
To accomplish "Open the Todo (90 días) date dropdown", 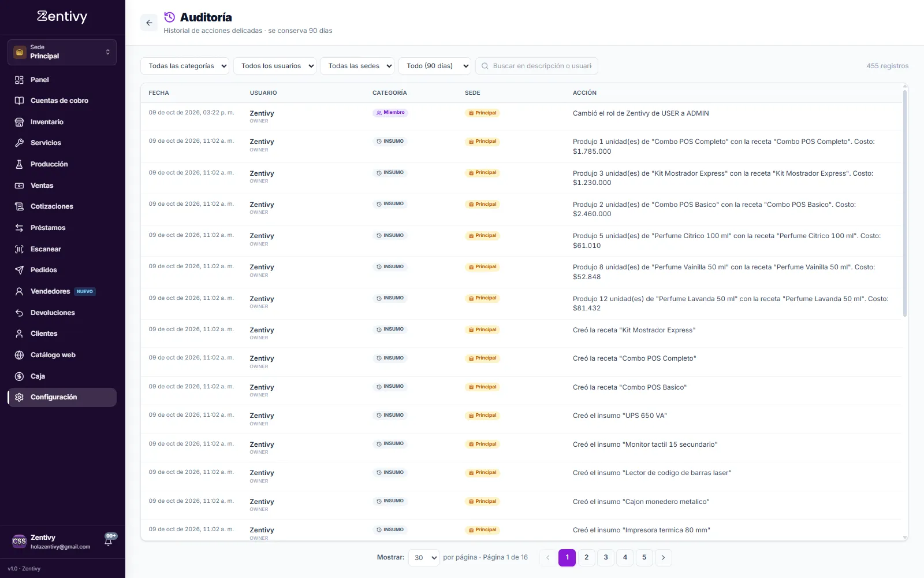I will click(435, 66).
